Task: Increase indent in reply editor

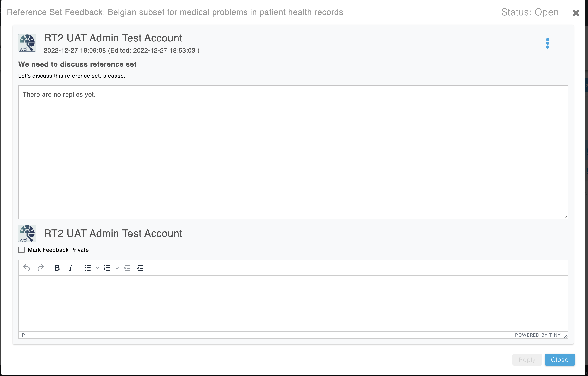Action: coord(141,268)
